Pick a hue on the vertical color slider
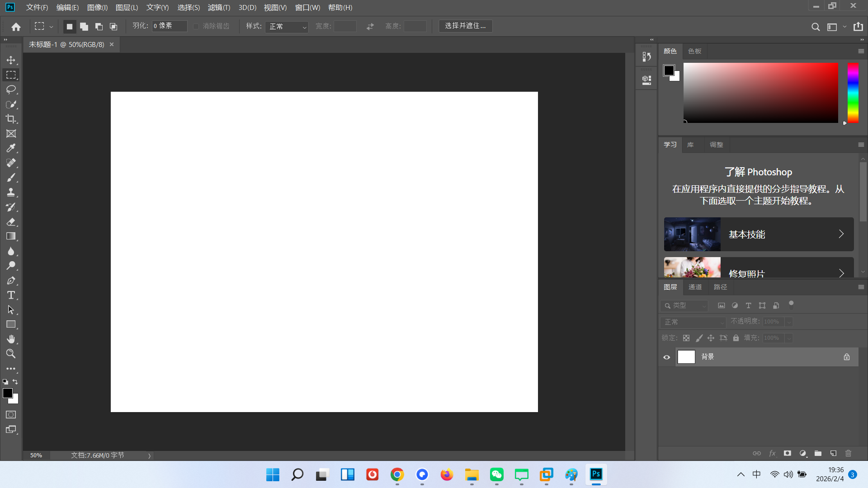The width and height of the screenshot is (868, 488). click(854, 93)
